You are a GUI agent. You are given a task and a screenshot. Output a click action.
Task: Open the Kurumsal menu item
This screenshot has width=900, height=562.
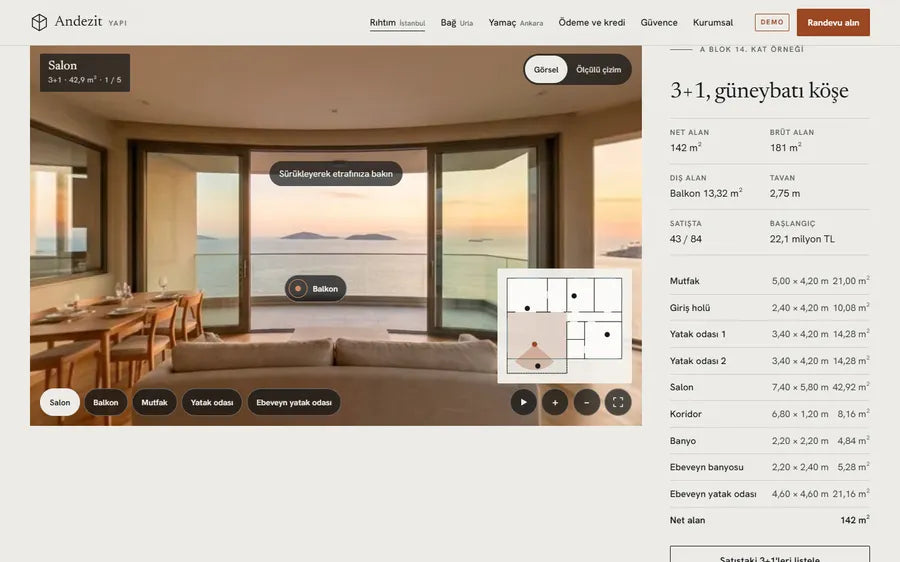tap(713, 22)
